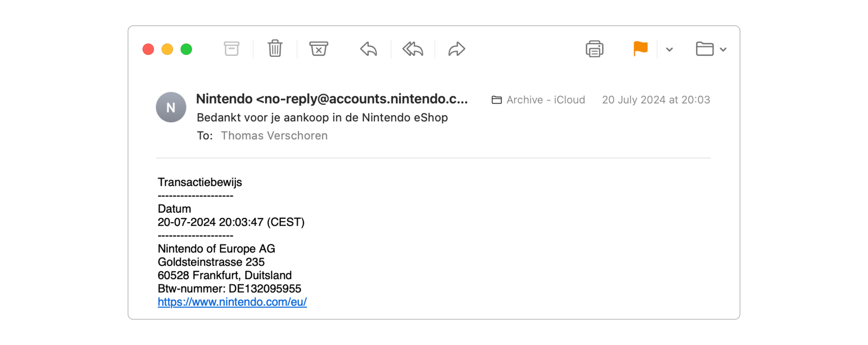Select recipient Thomas Verschoren

coord(274,136)
